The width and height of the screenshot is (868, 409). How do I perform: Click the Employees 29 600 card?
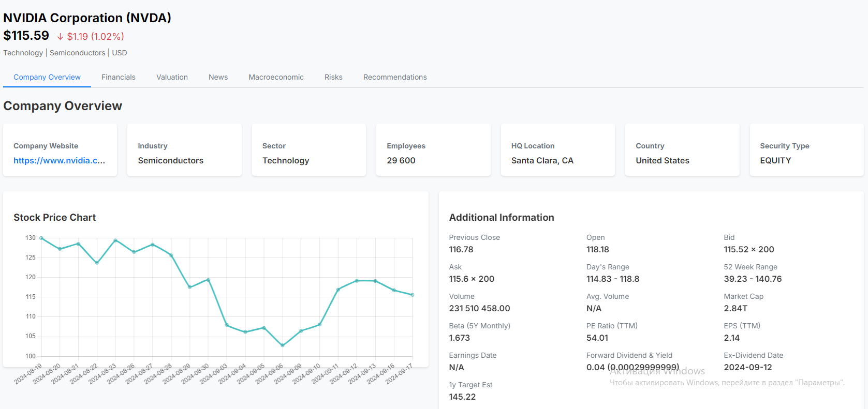tap(433, 150)
